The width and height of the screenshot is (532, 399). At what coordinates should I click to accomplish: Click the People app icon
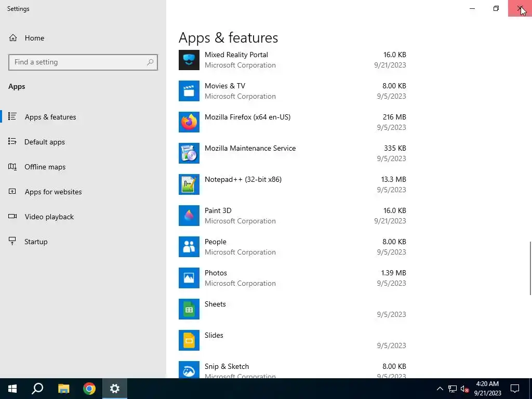(189, 247)
